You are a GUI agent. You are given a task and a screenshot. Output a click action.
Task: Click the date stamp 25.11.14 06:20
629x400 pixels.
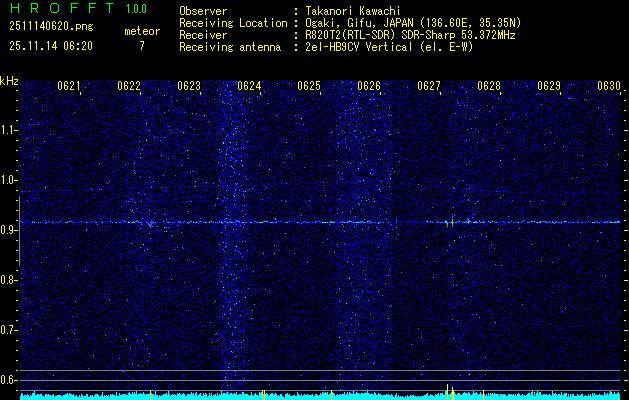[51, 46]
